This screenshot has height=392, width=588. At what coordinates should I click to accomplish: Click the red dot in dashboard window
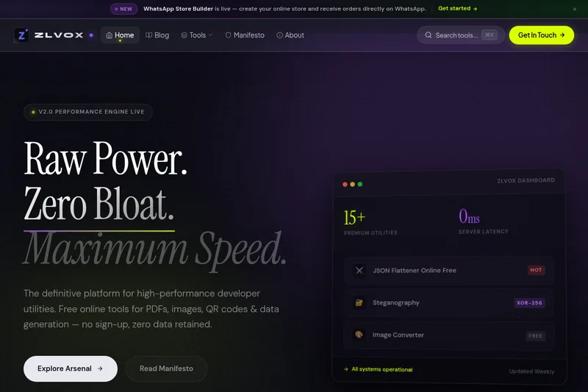click(x=345, y=184)
